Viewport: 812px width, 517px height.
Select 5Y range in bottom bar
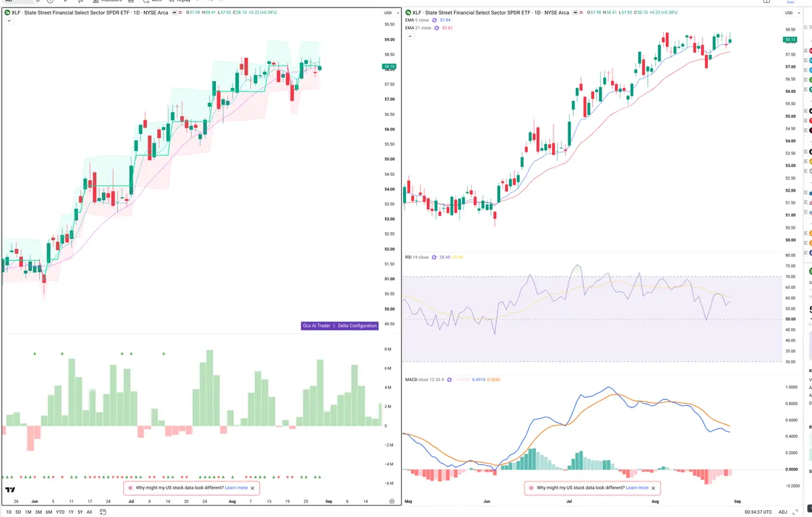coord(80,512)
